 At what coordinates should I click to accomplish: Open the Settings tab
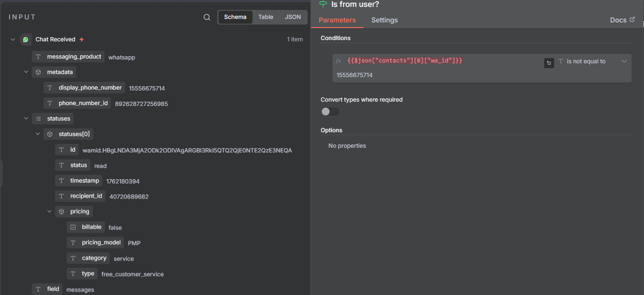click(384, 20)
